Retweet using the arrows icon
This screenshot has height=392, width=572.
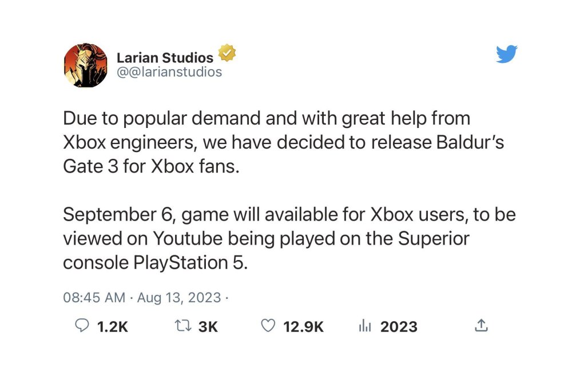click(182, 326)
